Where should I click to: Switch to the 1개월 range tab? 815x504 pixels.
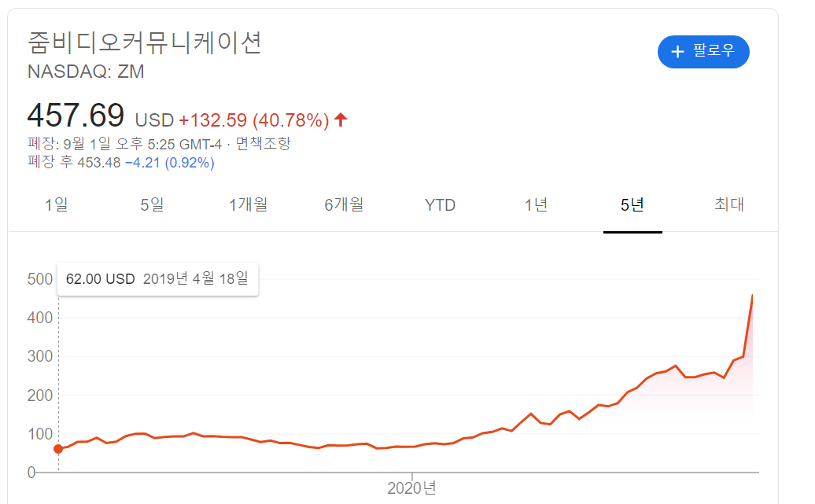[248, 204]
